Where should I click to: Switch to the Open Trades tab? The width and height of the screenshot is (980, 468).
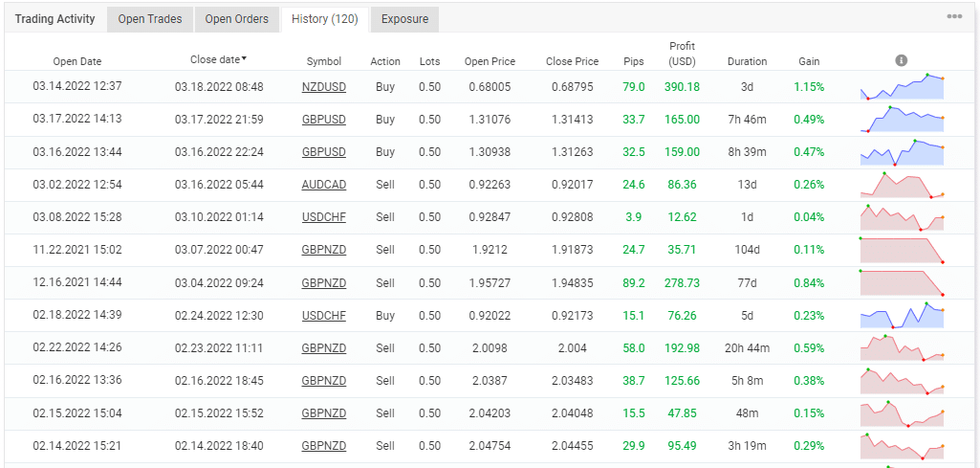(150, 19)
